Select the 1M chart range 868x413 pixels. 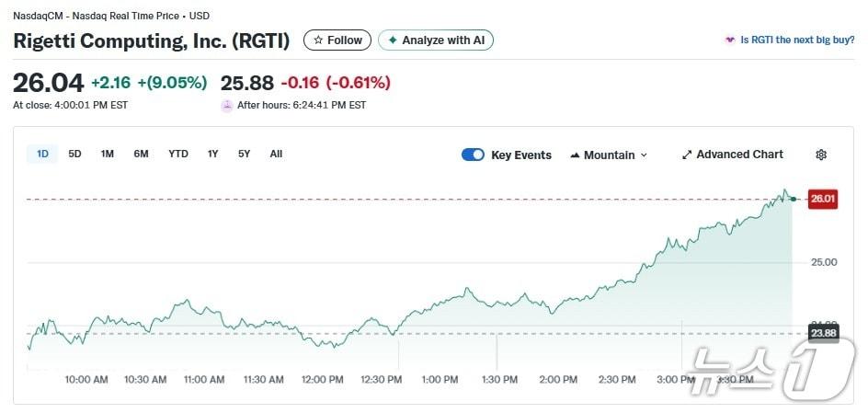108,154
